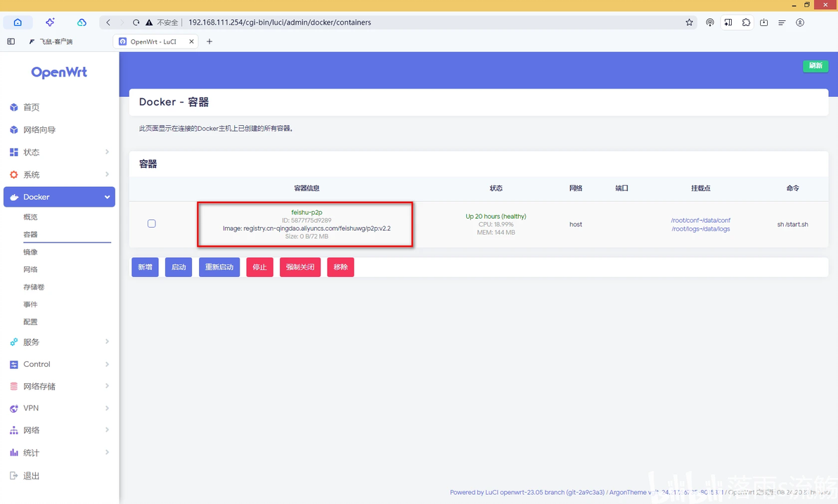Open the downloads icon
This screenshot has width=838, height=504.
tap(763, 22)
